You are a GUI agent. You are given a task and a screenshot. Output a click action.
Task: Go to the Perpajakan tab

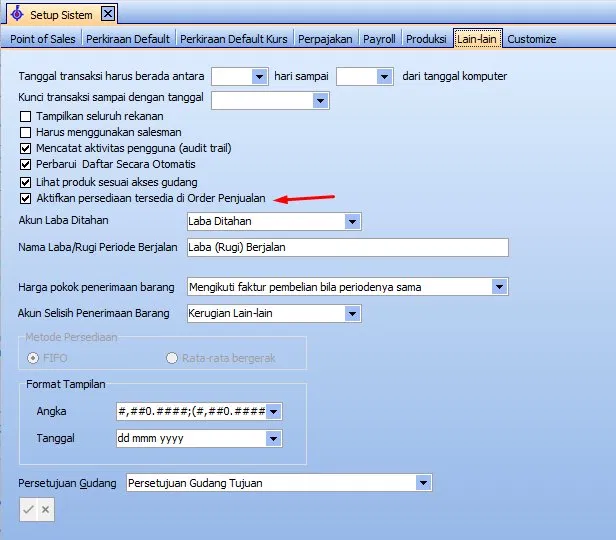(x=325, y=39)
